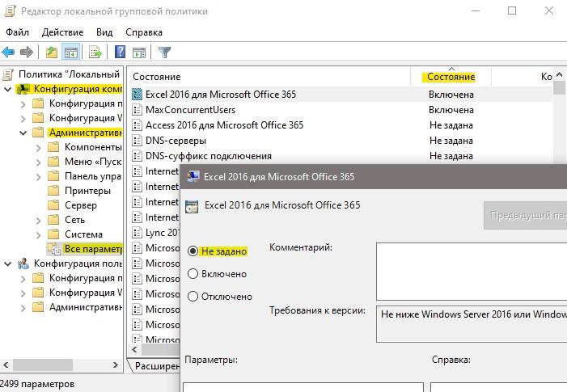This screenshot has width=567, height=392.
Task: Click the Ко column header
Action: point(523,77)
